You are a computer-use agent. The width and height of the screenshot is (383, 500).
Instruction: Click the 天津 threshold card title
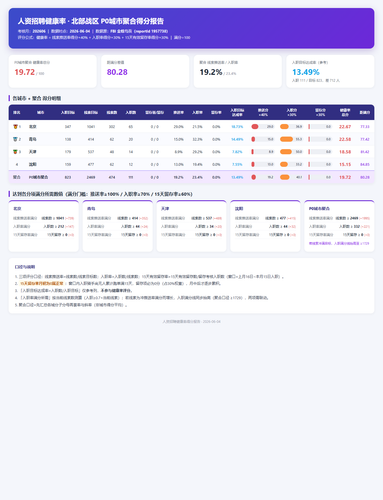point(165,208)
